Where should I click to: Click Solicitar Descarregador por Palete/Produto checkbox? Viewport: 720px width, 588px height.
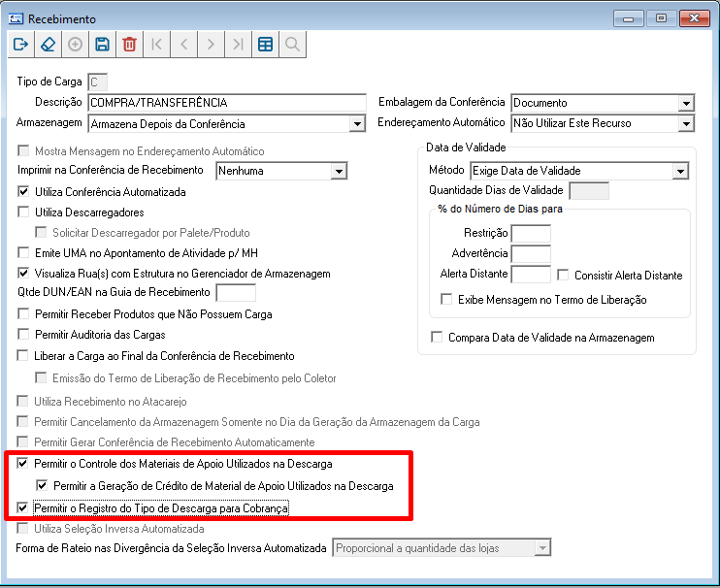point(41,232)
